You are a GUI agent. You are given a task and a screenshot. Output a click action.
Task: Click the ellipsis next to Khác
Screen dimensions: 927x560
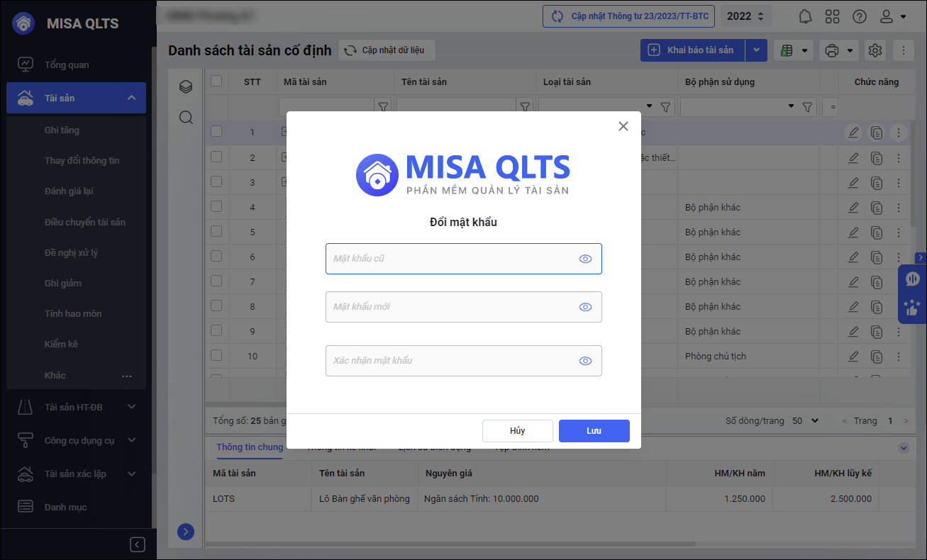[x=127, y=376]
